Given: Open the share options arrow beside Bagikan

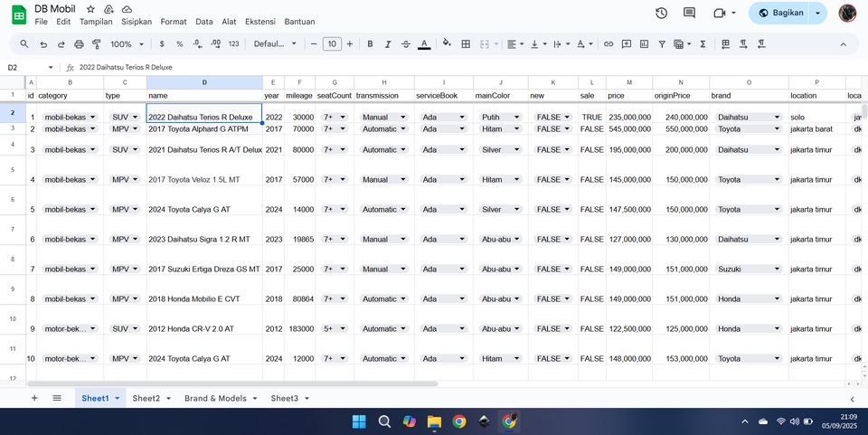Looking at the screenshot, I should (x=817, y=13).
